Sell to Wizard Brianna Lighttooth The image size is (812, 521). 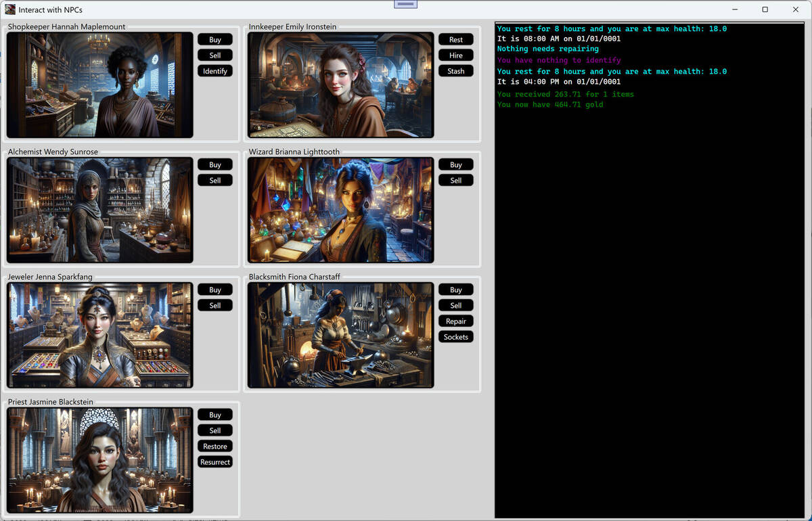pyautogui.click(x=456, y=180)
